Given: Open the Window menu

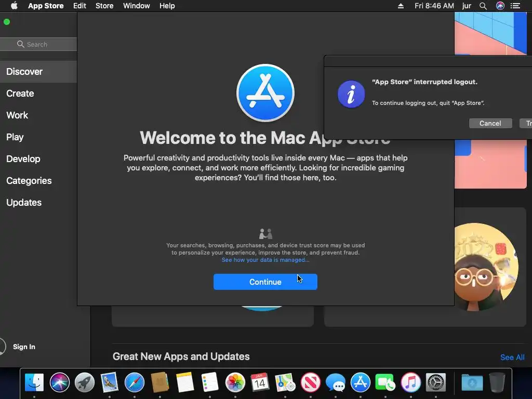Looking at the screenshot, I should [137, 6].
